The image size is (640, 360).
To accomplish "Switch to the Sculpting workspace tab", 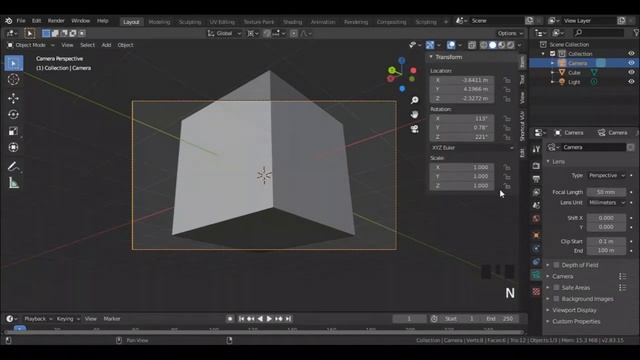I will pos(190,22).
